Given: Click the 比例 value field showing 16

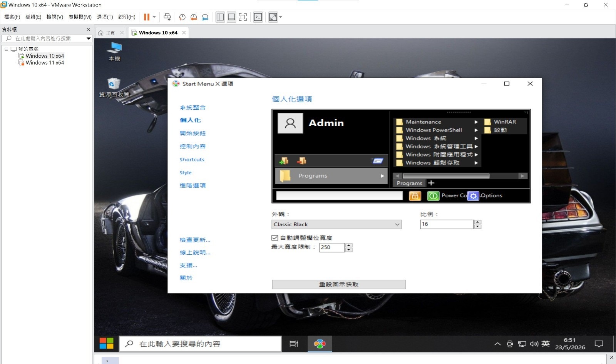Looking at the screenshot, I should (x=447, y=224).
